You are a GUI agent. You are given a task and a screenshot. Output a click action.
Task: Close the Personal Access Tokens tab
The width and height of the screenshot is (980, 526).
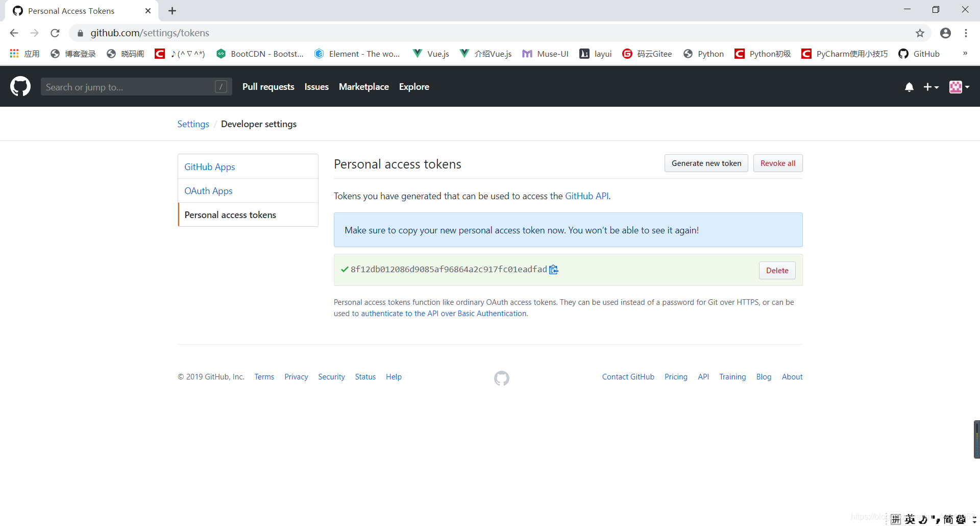pyautogui.click(x=148, y=11)
